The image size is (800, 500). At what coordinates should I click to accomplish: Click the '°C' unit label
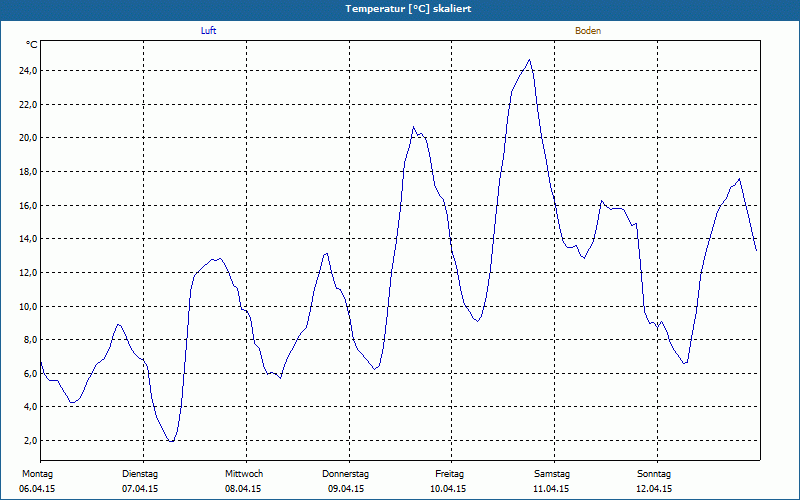tap(32, 45)
